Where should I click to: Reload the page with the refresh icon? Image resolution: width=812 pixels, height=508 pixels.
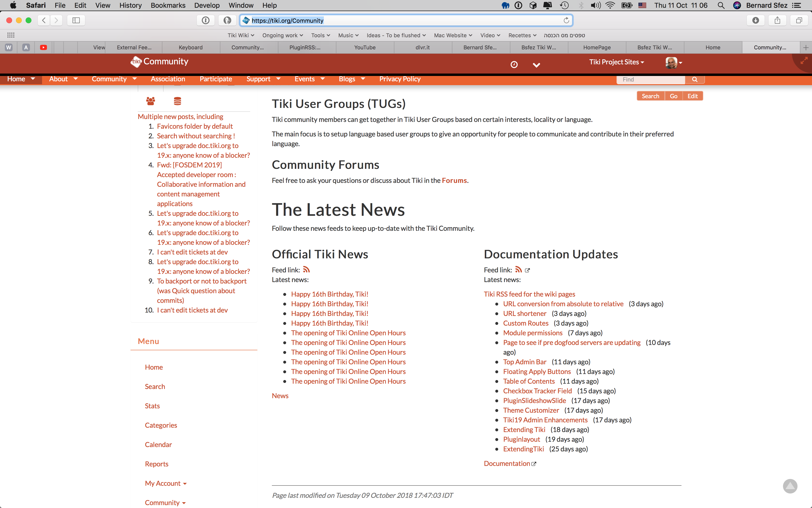[566, 21]
